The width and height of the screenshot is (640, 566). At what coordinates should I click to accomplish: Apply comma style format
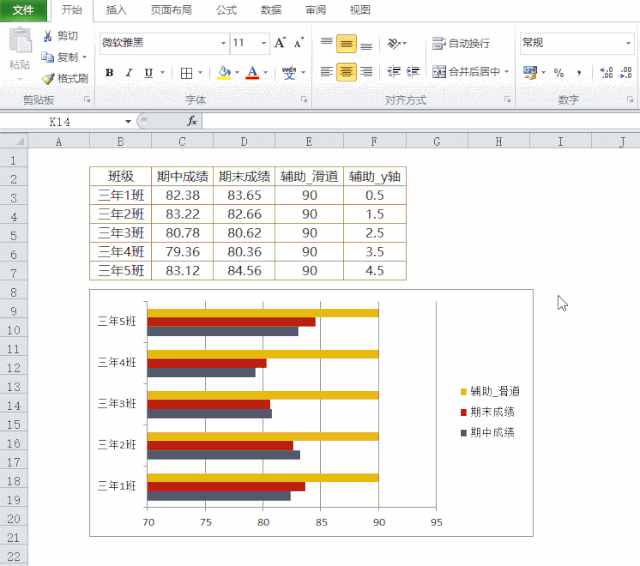pyautogui.click(x=578, y=73)
